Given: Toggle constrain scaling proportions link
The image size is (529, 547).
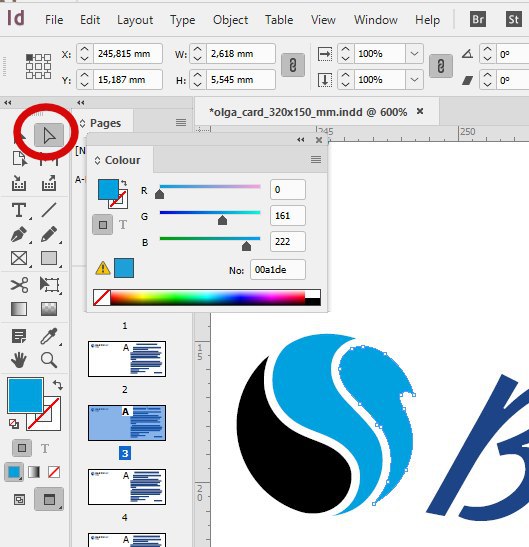Looking at the screenshot, I should click(x=441, y=66).
